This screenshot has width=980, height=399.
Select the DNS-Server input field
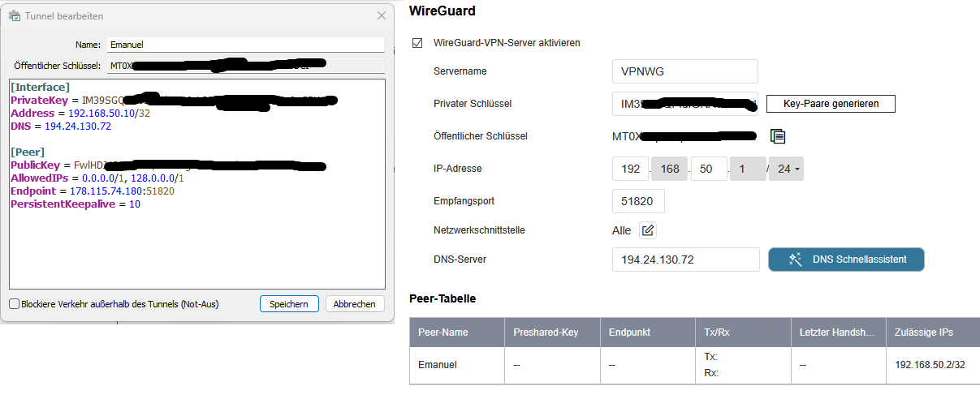(685, 260)
